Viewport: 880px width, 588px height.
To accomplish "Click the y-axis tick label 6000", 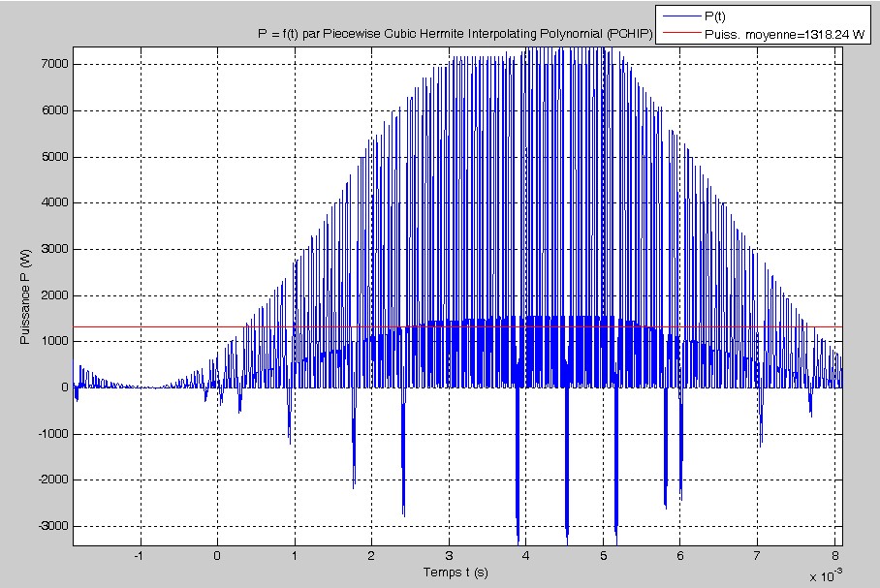I will pyautogui.click(x=55, y=110).
